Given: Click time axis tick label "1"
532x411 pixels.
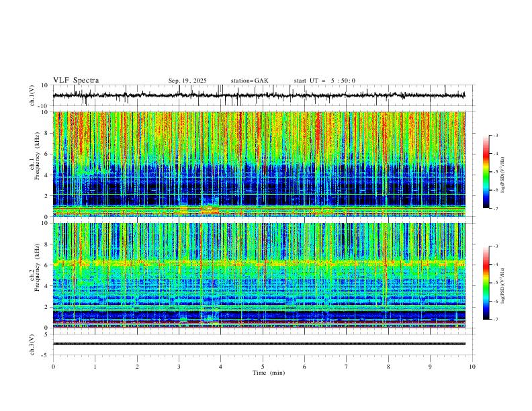Looking at the screenshot, I should click(95, 367).
